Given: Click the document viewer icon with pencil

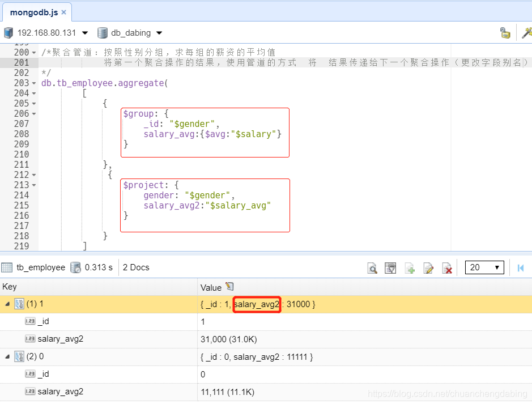Looking at the screenshot, I should coord(390,269).
